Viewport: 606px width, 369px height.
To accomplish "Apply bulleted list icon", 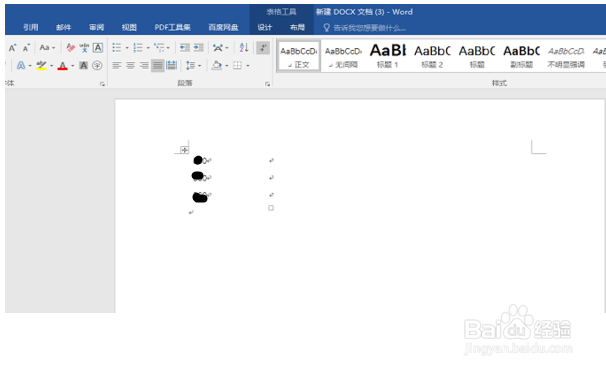I will tap(117, 48).
